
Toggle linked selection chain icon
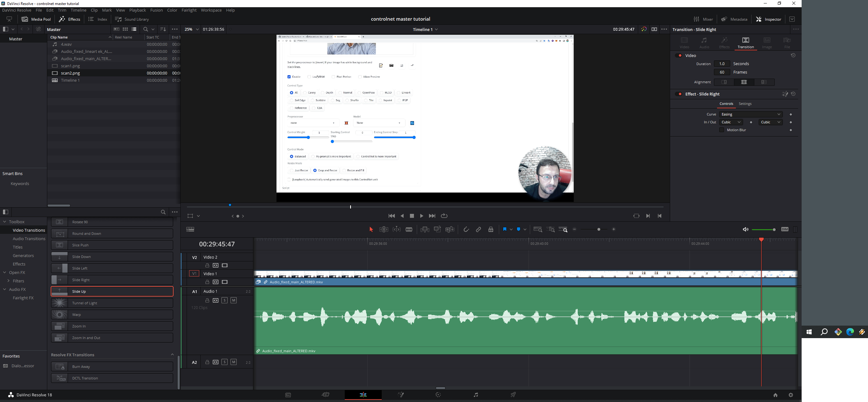(x=478, y=229)
